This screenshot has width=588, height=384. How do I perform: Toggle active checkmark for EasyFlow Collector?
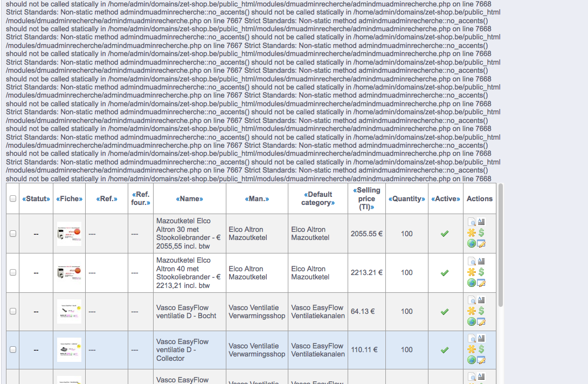pos(445,350)
